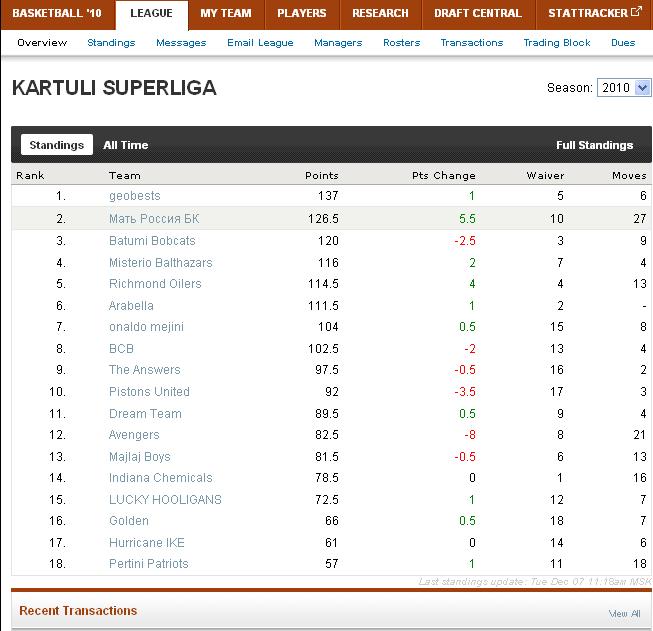Screen dimensions: 653x631
Task: Click the Recent Transactions heading
Action: point(78,611)
